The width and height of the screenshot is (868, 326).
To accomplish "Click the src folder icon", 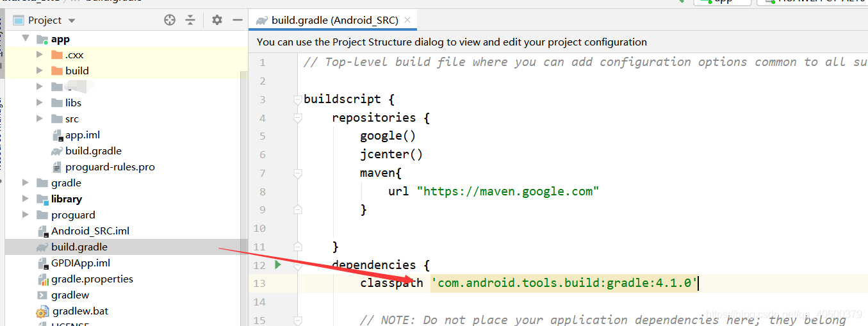I will click(x=56, y=118).
